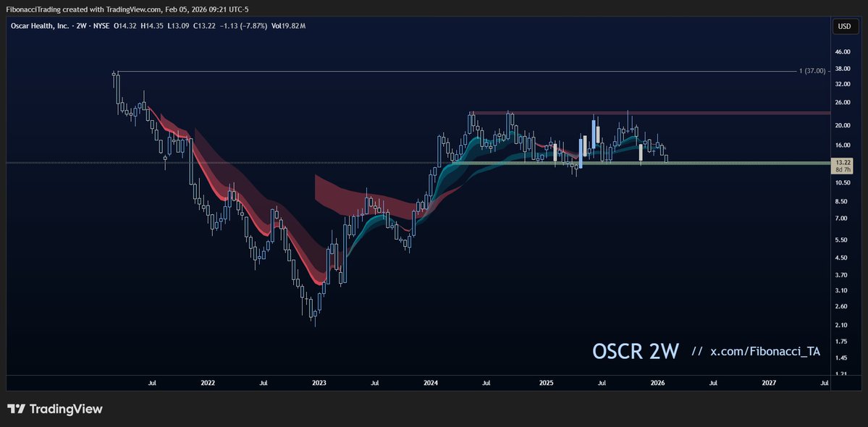Click the USD currency button
The height and width of the screenshot is (427, 868).
844,26
